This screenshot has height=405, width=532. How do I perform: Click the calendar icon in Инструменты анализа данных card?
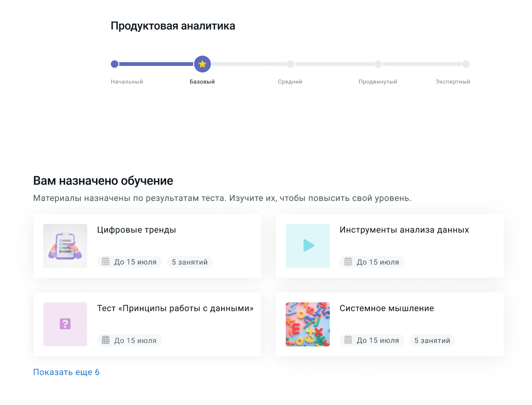click(x=348, y=261)
